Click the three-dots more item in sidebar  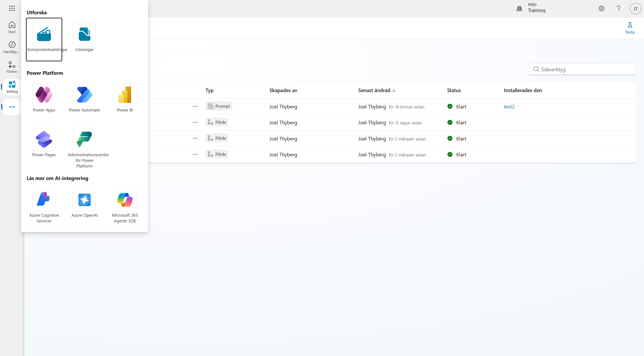point(12,107)
